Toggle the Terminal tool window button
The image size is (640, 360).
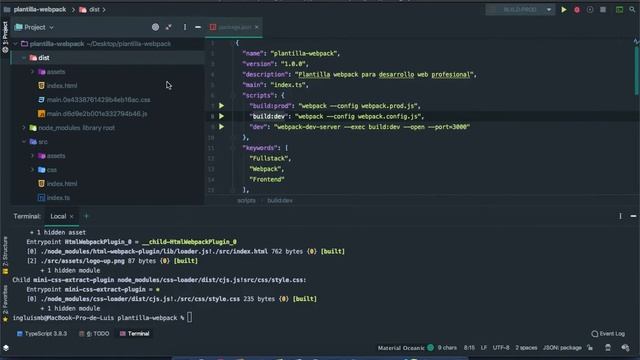tap(135, 334)
